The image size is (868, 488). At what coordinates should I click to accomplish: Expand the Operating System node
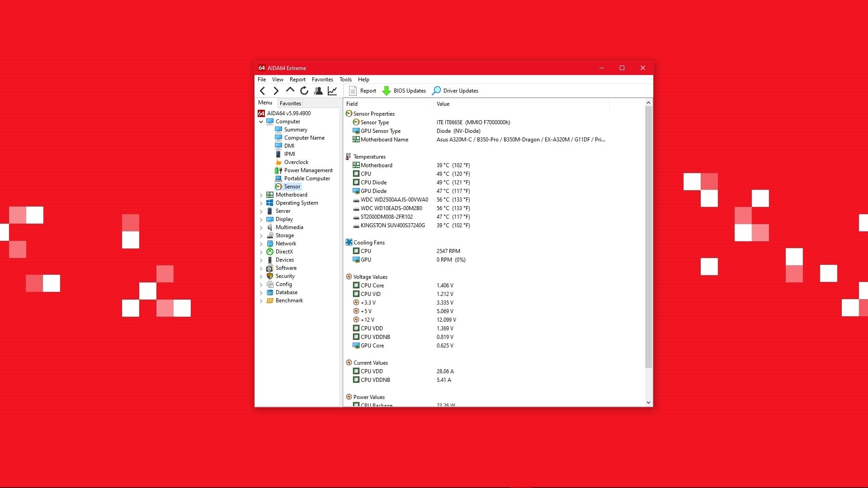pyautogui.click(x=261, y=203)
